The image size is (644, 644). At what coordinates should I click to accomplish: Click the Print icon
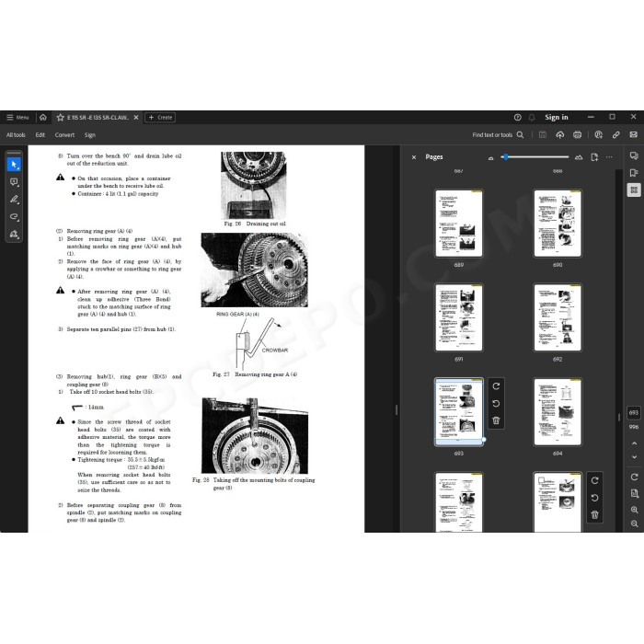point(577,134)
